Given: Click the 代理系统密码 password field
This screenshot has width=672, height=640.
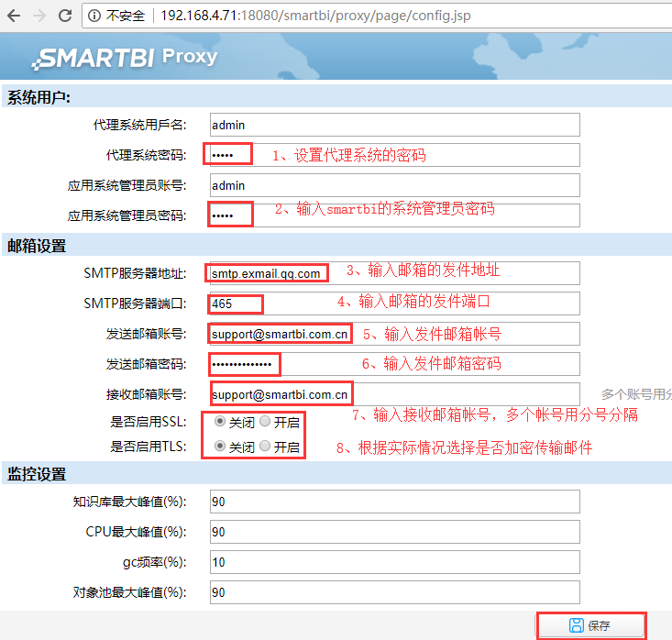Looking at the screenshot, I should [x=395, y=155].
